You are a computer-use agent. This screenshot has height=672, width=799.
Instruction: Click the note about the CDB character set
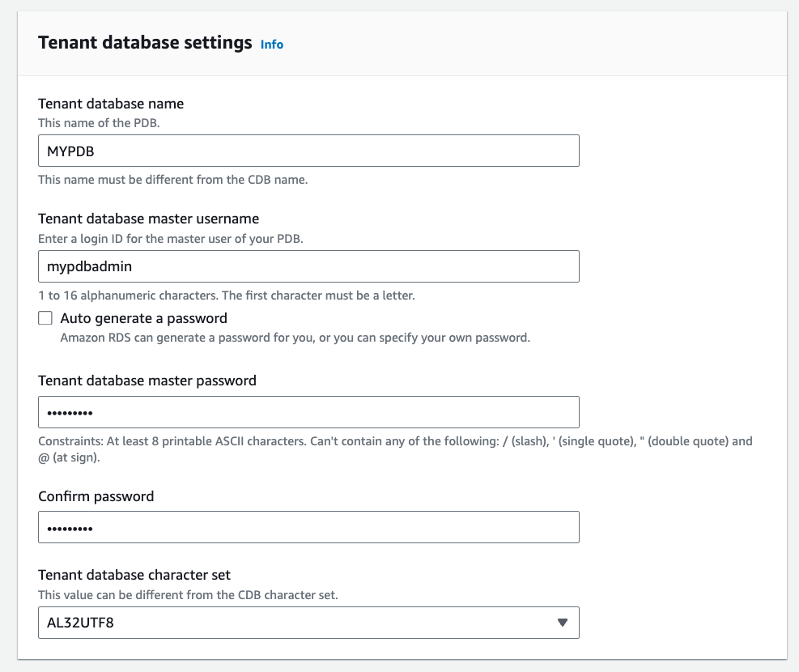point(188,595)
